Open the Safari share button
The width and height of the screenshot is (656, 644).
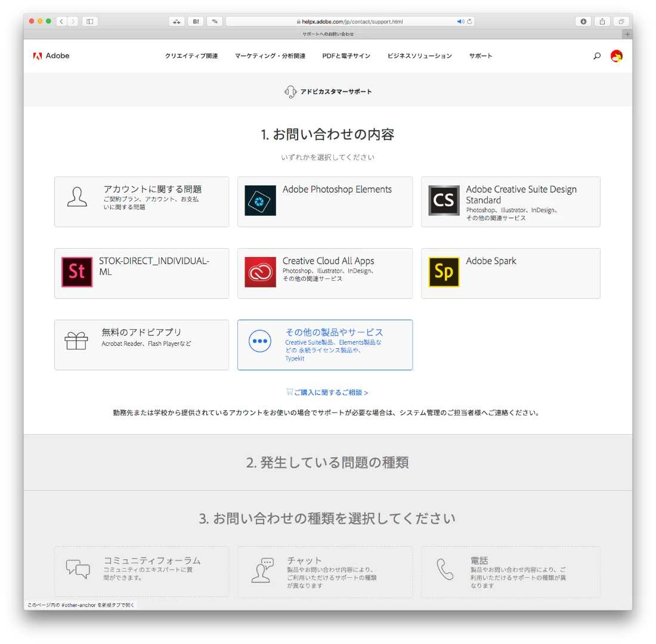(602, 21)
